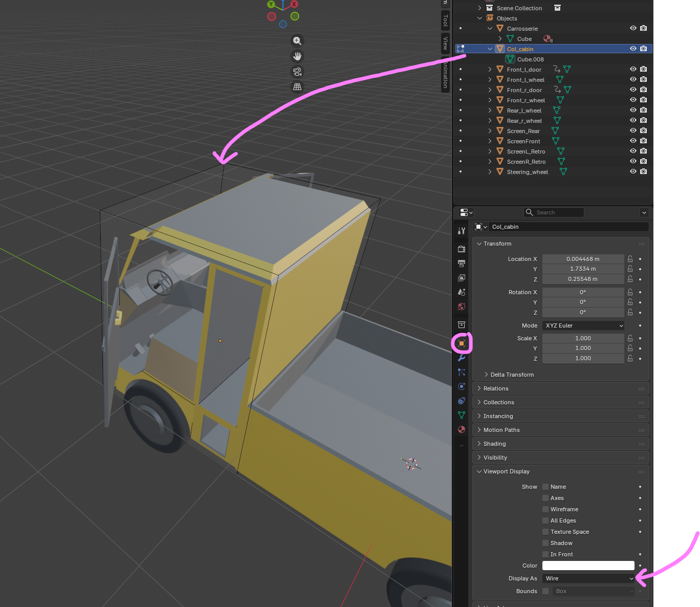Toggle the lock for Location X
Screen dimensions: 700x607
630,259
